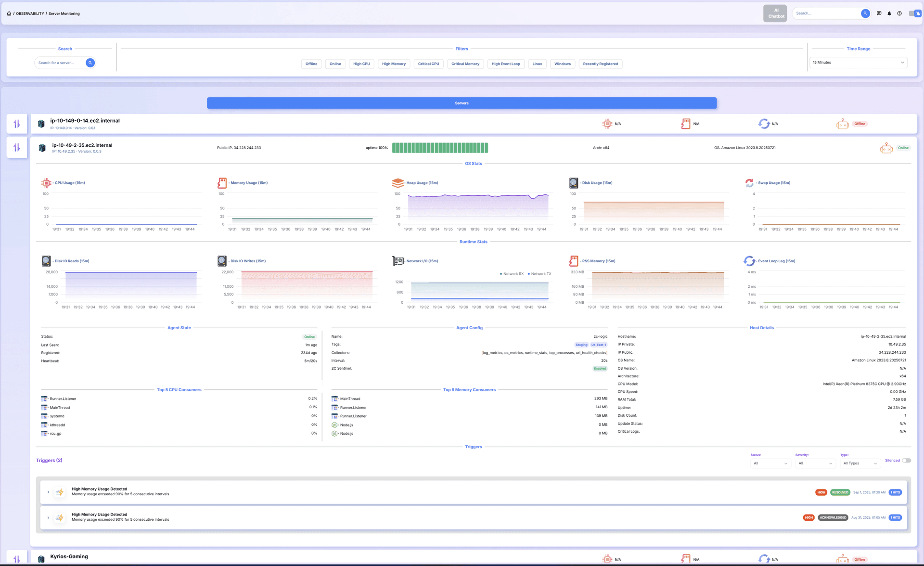
Task: Expand the Resolved High Memory trigger chevron
Action: (x=48, y=492)
